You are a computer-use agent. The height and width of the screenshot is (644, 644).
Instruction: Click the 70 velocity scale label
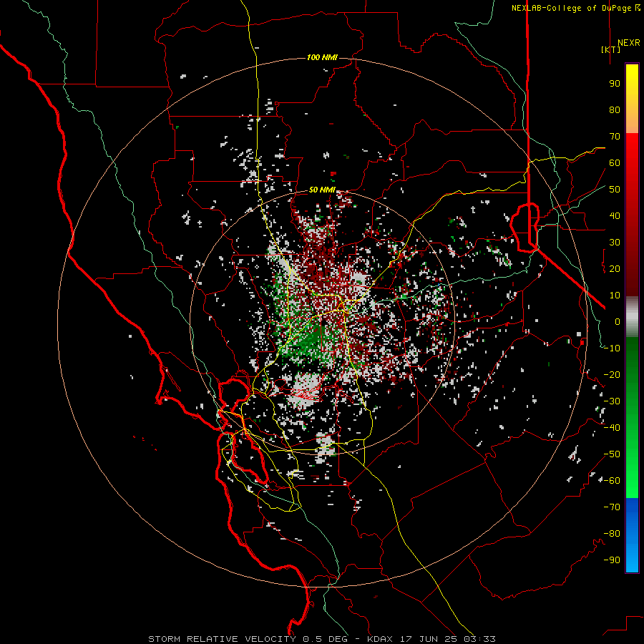[615, 137]
